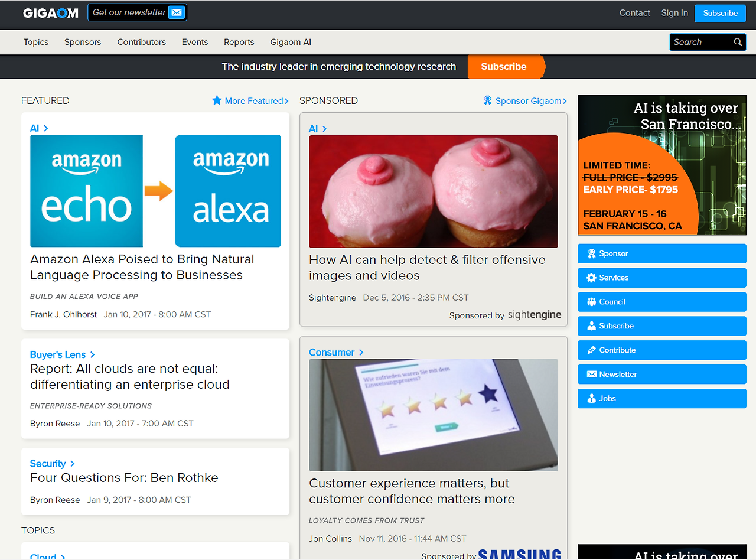Open the Contact link
This screenshot has height=560, width=756.
pyautogui.click(x=635, y=13)
